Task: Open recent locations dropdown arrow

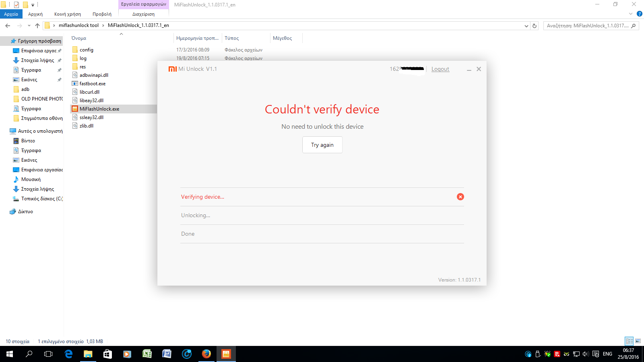Action: click(x=29, y=26)
